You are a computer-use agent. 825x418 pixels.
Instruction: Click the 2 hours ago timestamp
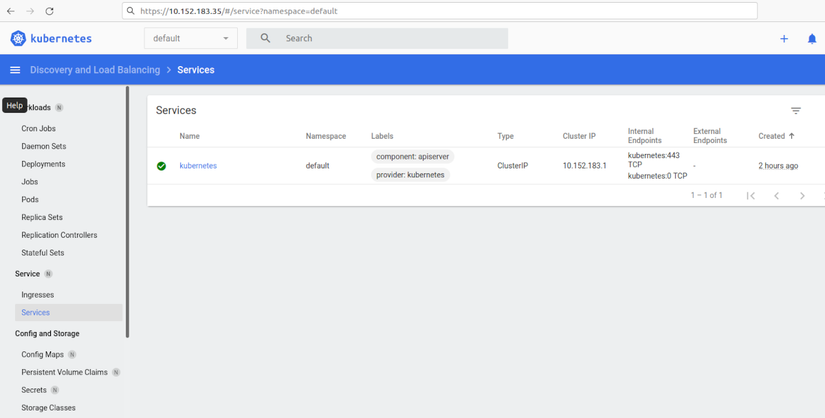pyautogui.click(x=778, y=166)
